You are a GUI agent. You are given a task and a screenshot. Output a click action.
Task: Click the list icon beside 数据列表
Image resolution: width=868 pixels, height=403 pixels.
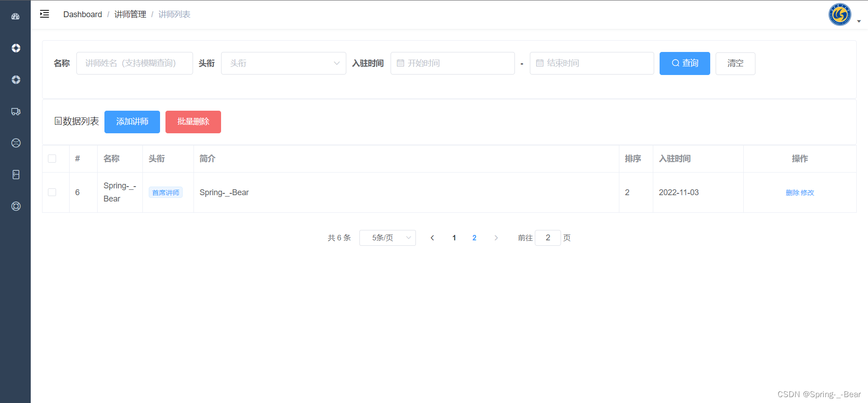(58, 121)
